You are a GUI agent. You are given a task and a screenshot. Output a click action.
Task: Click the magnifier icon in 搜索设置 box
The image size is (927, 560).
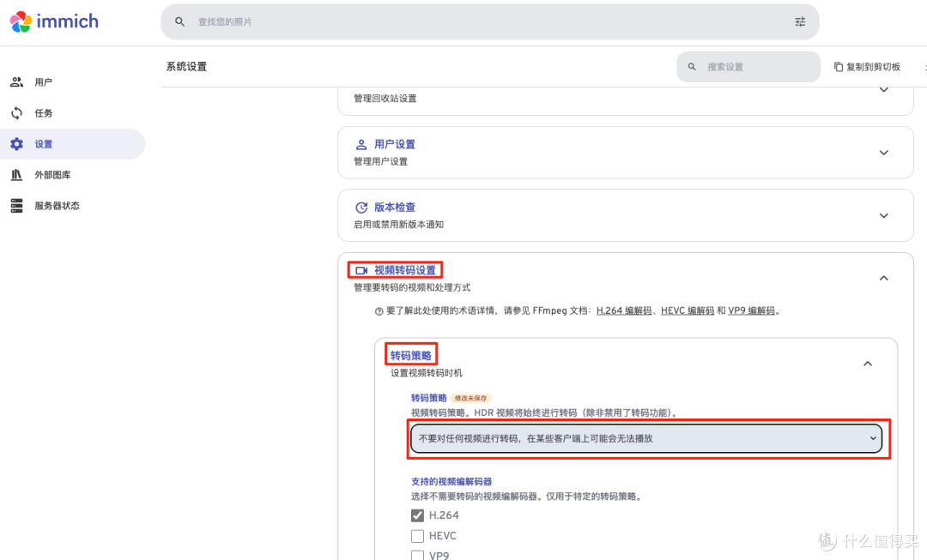click(x=692, y=67)
